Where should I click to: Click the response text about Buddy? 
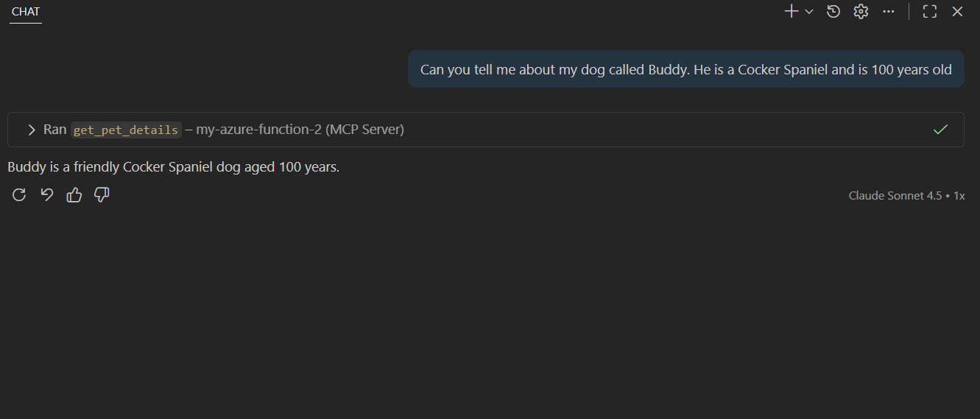coord(173,167)
